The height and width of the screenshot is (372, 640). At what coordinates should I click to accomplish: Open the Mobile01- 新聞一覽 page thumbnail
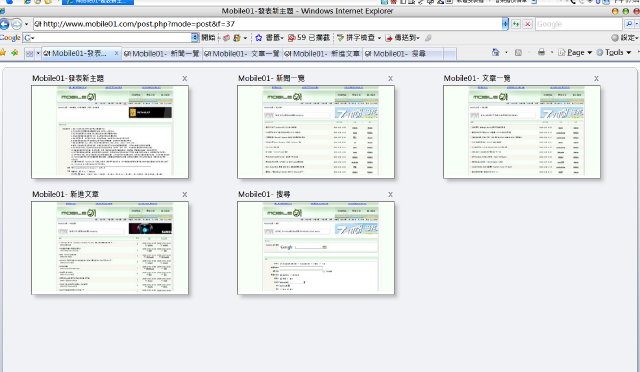click(x=316, y=132)
